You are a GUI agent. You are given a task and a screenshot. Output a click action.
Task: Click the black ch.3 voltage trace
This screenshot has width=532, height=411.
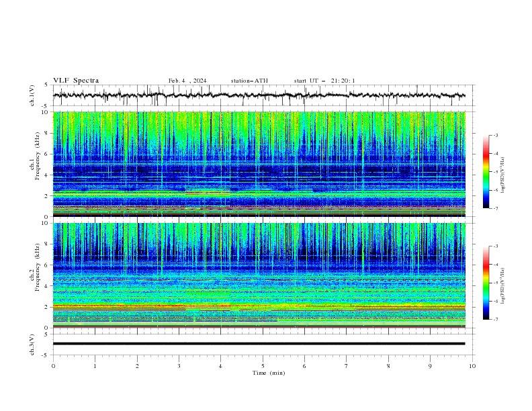[259, 344]
